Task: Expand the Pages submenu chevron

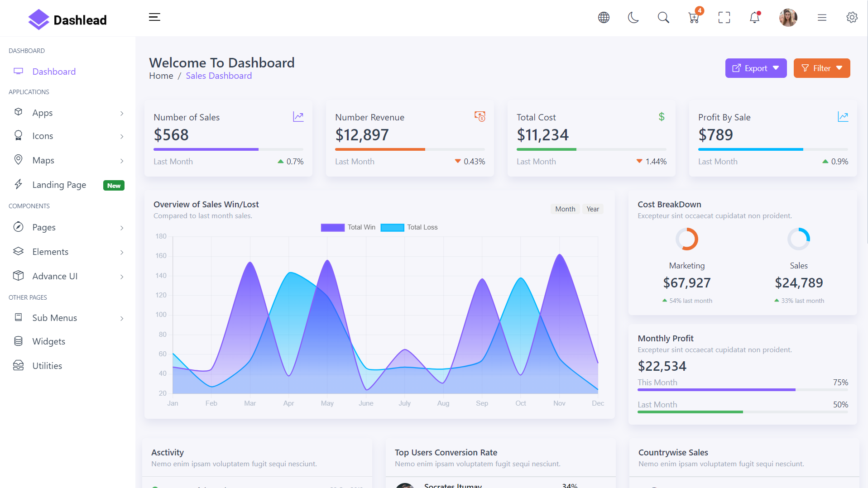Action: pos(122,228)
